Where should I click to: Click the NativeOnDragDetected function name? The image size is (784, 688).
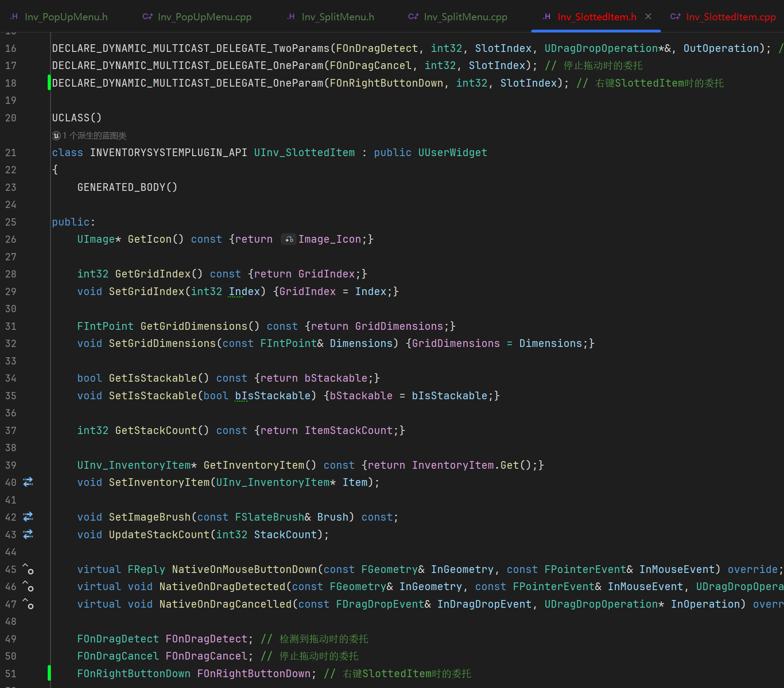coord(222,586)
